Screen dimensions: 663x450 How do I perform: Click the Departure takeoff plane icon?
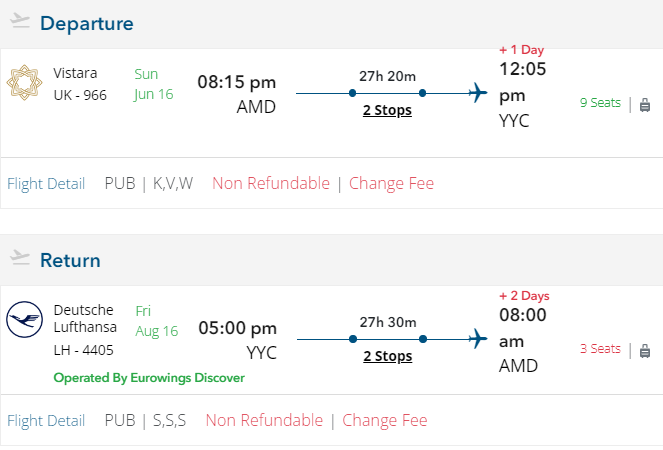click(x=20, y=21)
